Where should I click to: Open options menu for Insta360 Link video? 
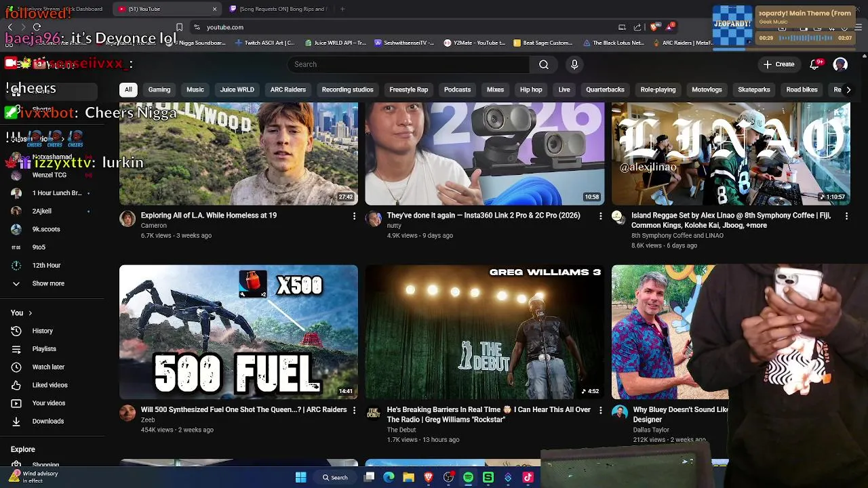click(x=600, y=216)
